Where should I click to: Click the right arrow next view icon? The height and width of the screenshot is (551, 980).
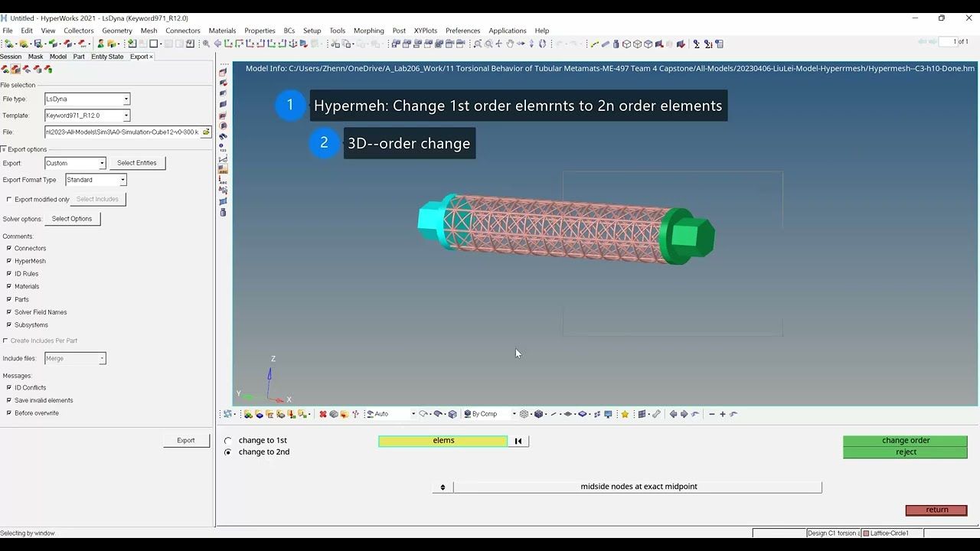point(684,414)
